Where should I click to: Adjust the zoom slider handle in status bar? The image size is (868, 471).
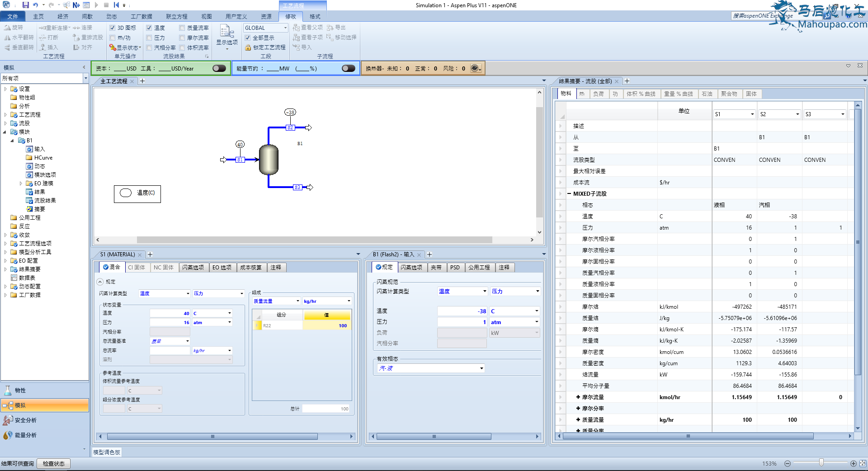pyautogui.click(x=821, y=463)
